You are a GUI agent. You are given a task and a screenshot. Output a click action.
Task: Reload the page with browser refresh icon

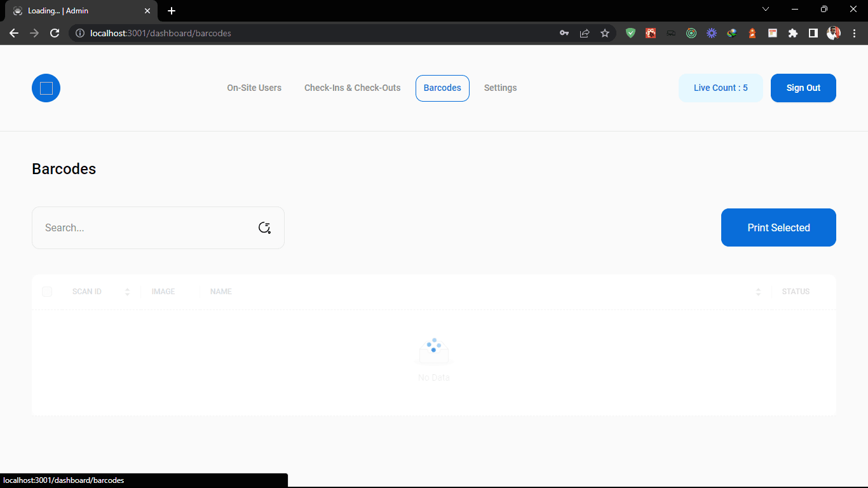pos(55,33)
